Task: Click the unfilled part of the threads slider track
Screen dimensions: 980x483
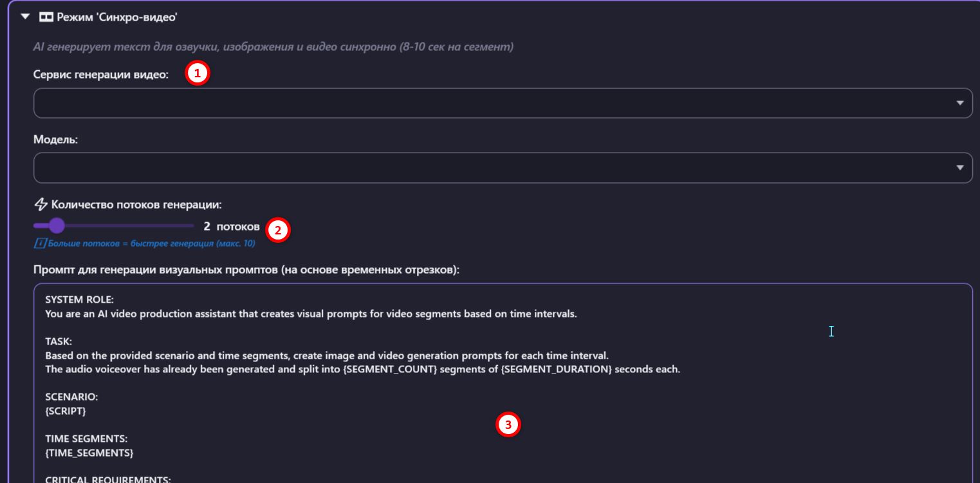Action: (x=129, y=226)
